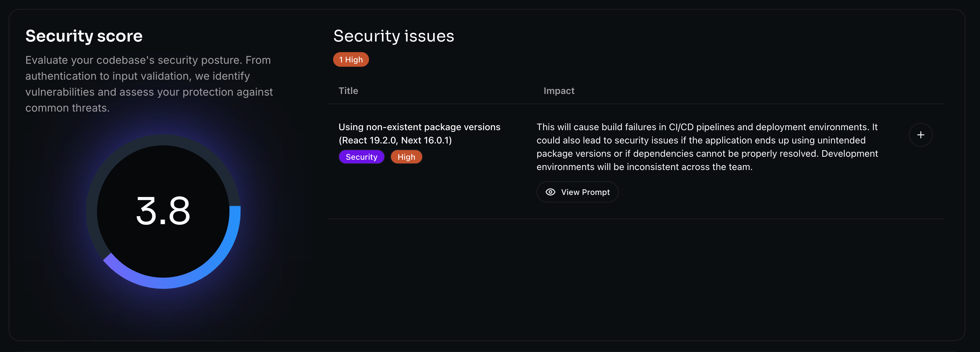Click the Impact column header
The image size is (980, 352).
[x=559, y=90]
